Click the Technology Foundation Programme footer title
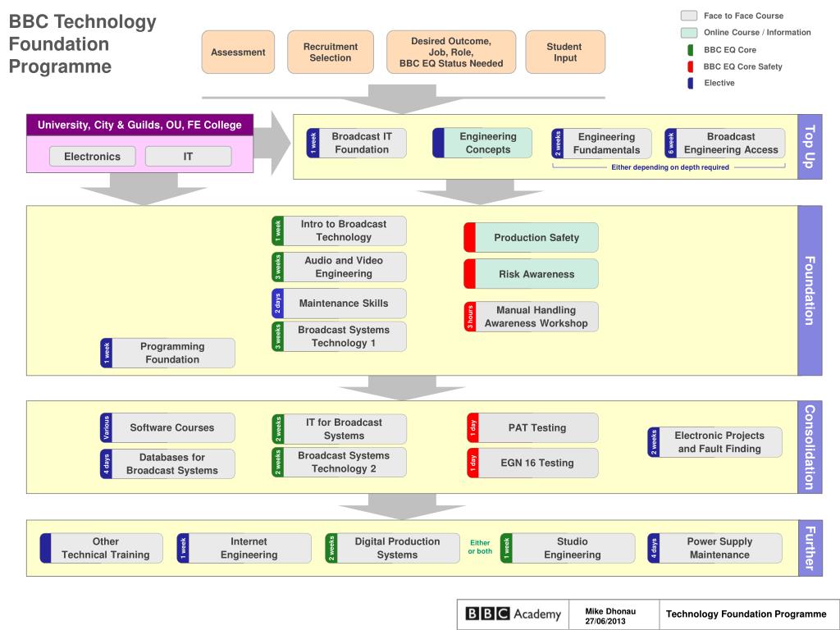The width and height of the screenshot is (840, 630). tap(746, 614)
